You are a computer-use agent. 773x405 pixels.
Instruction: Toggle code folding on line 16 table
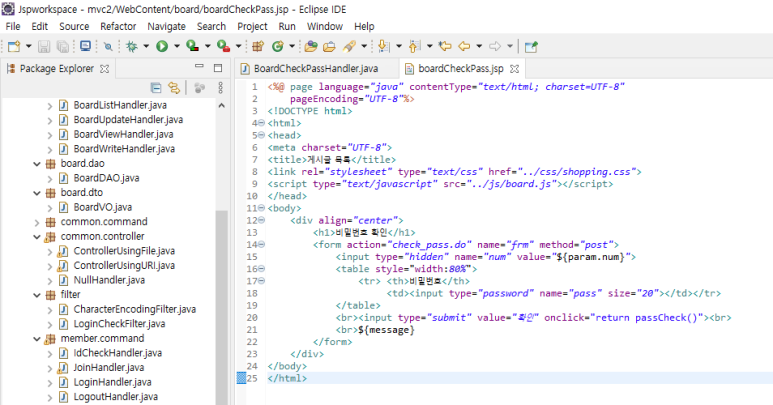(261, 269)
